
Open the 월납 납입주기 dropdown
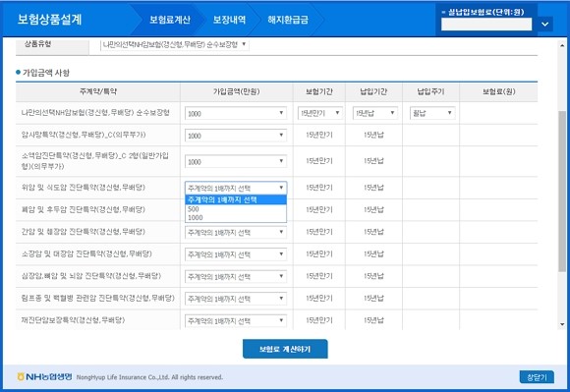click(432, 113)
